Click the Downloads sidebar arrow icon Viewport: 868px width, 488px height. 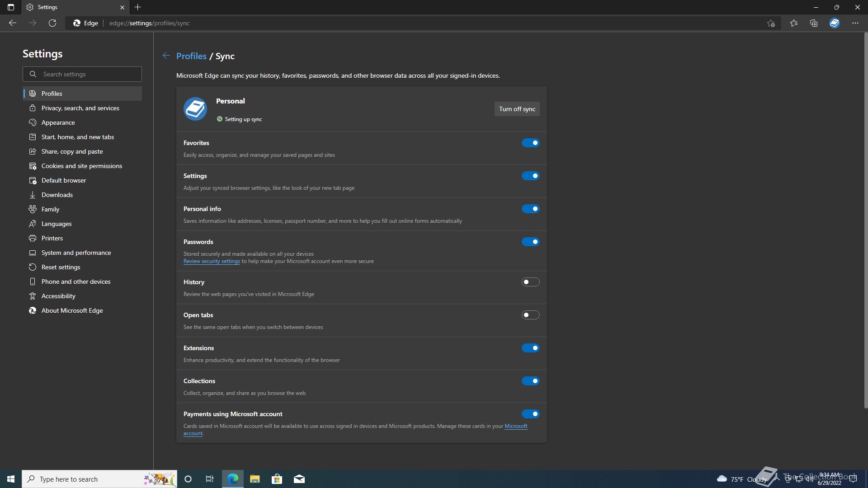pyautogui.click(x=33, y=195)
